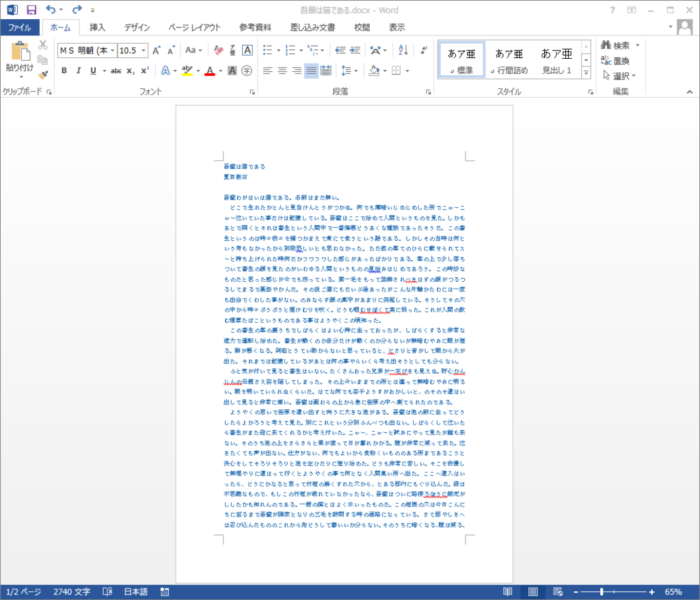This screenshot has width=700, height=600.
Task: Apply text effects icon
Action: pyautogui.click(x=165, y=70)
